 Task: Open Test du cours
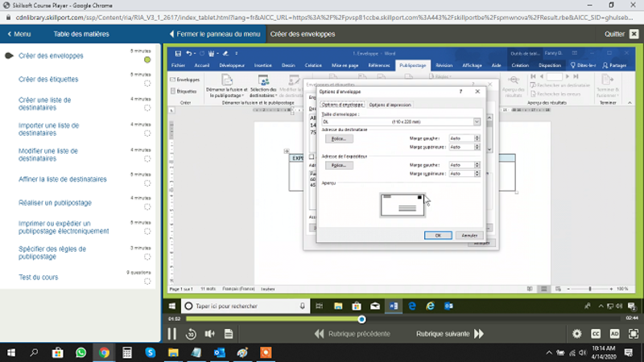38,278
